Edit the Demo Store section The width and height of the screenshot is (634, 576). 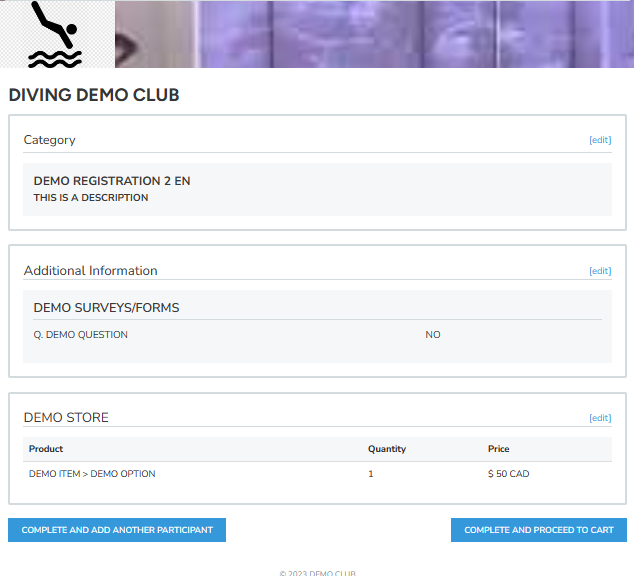pyautogui.click(x=600, y=418)
